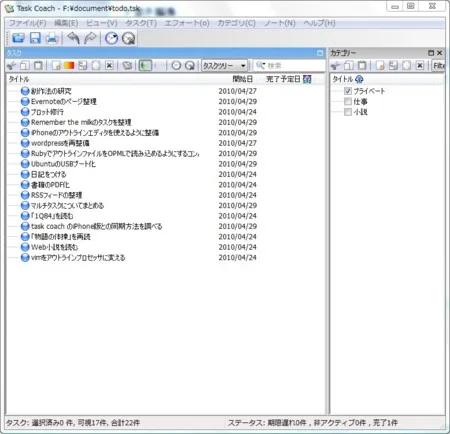The width and height of the screenshot is (450, 434).
Task: Select the task 「1Q84」を読む
Action: [52, 216]
